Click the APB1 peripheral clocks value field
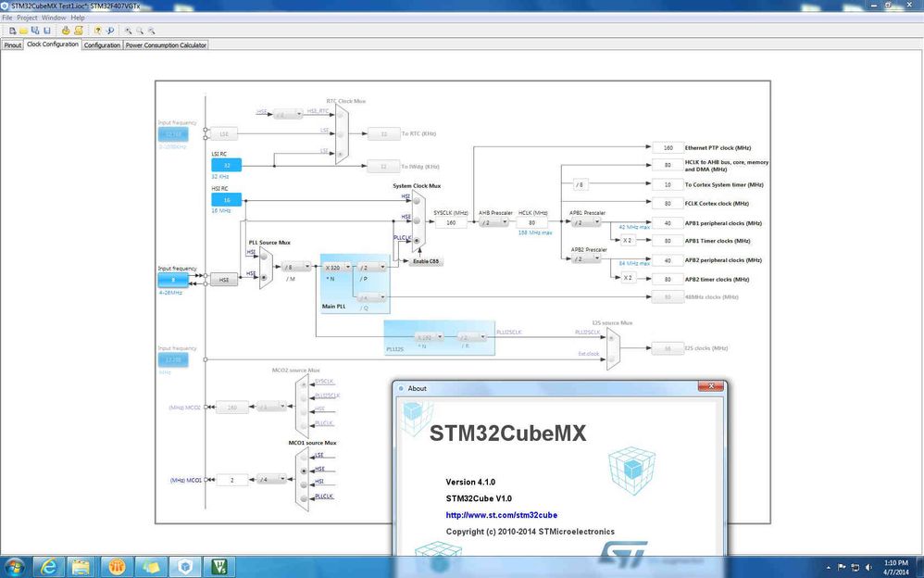The image size is (924, 578). click(x=668, y=223)
